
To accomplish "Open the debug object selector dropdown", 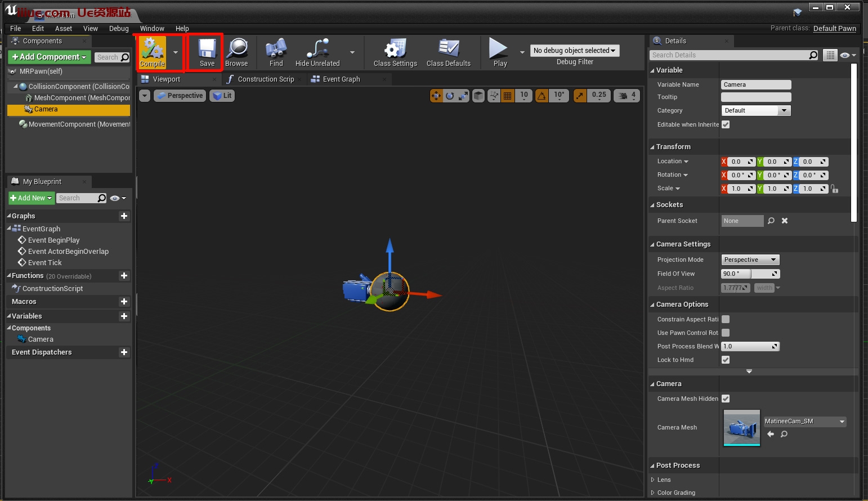I will [574, 51].
